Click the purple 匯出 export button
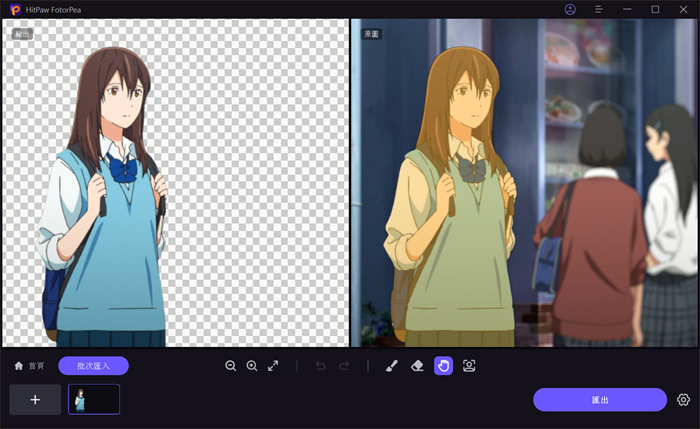The image size is (700, 429). tap(599, 400)
